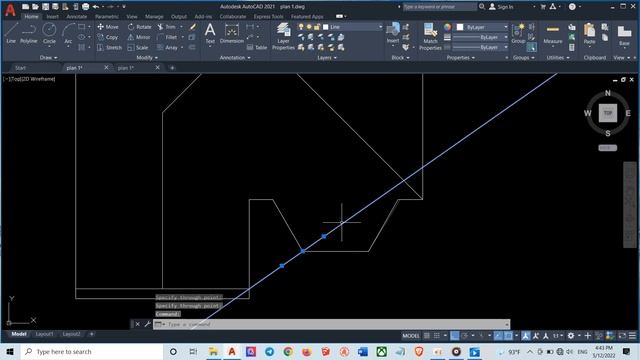
Task: Switch to the Start file tab
Action: pos(20,68)
